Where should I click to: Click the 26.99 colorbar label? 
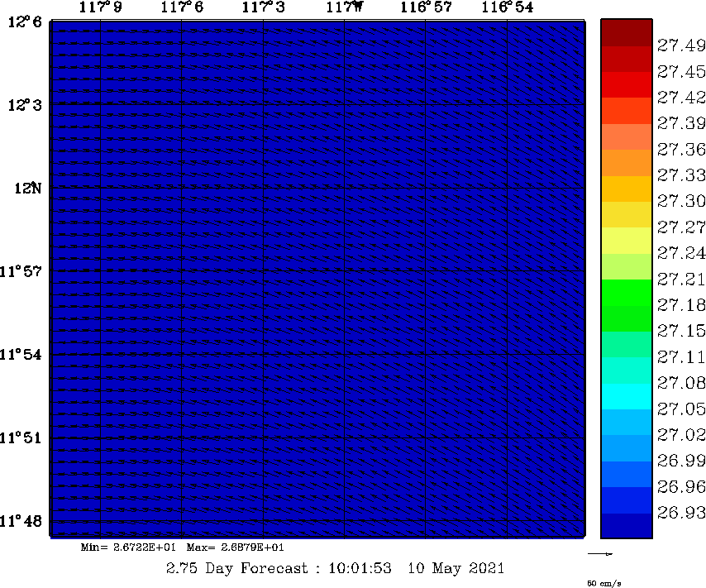(x=681, y=461)
